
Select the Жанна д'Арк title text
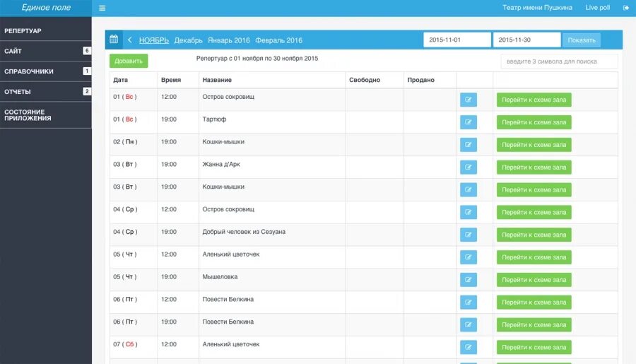(221, 165)
